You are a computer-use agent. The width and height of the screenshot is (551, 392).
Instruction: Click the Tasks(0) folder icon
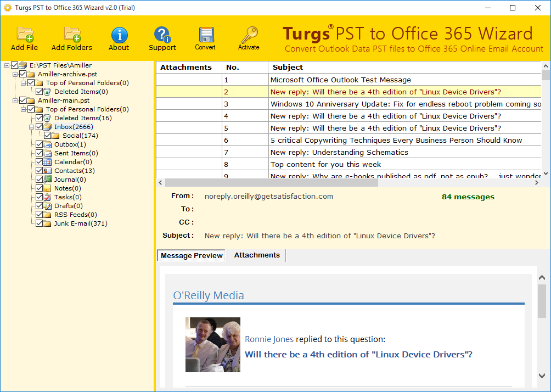pos(48,197)
